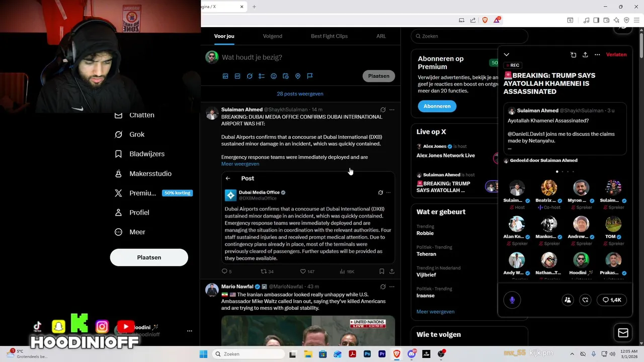This screenshot has height=362, width=644.
Task: Click the grey Plaatsen composer button
Action: pos(378,76)
